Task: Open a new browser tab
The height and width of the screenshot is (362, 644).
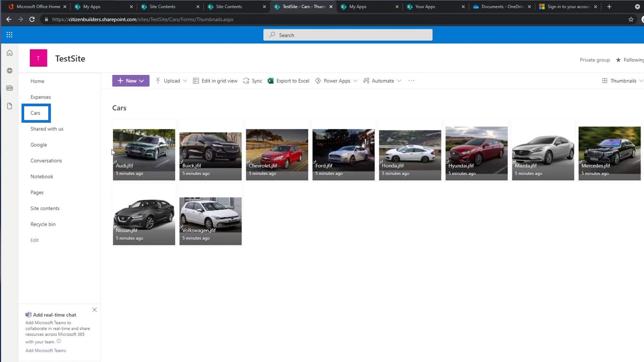Action: pyautogui.click(x=609, y=7)
